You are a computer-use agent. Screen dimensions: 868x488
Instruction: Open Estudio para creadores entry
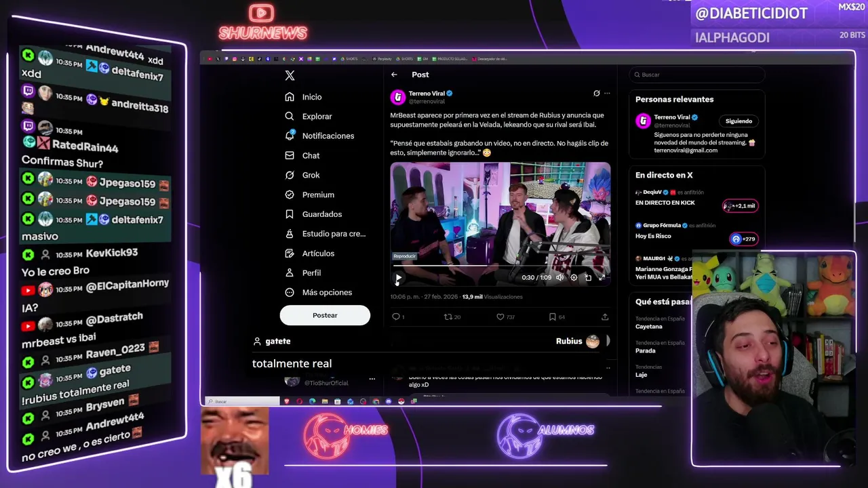tap(325, 234)
